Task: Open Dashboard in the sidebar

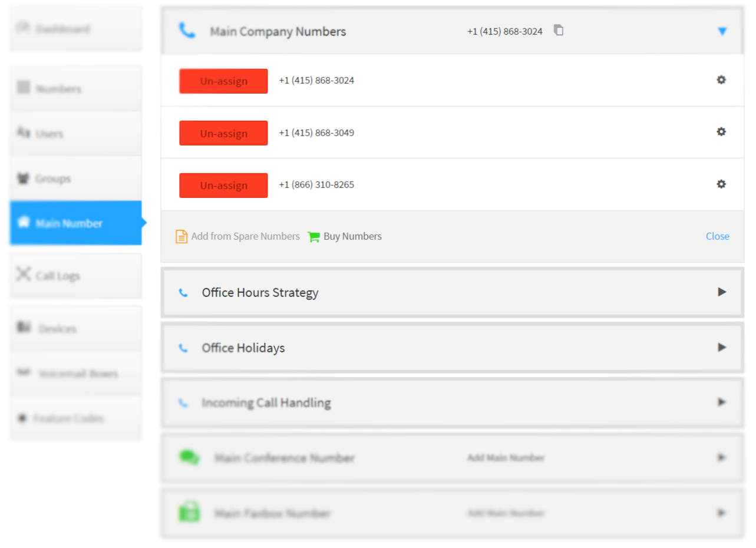Action: [75, 28]
